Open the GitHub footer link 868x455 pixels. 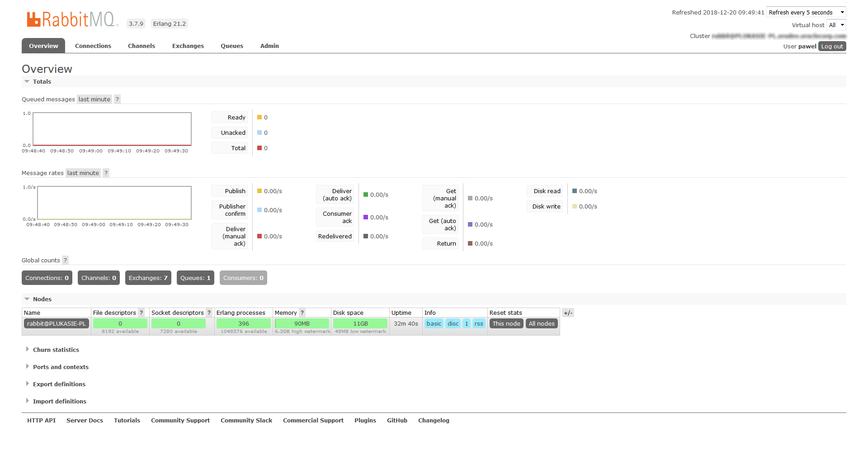point(397,420)
